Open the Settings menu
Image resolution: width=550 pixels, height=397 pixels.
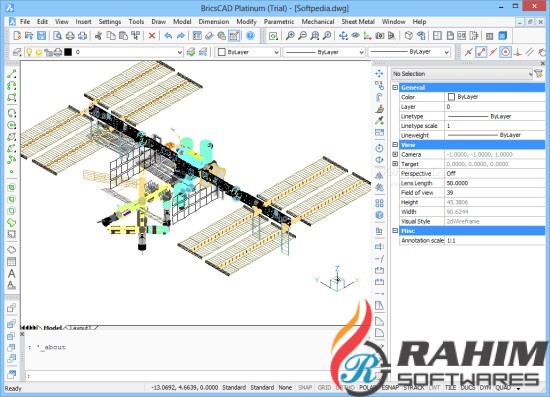tap(109, 22)
